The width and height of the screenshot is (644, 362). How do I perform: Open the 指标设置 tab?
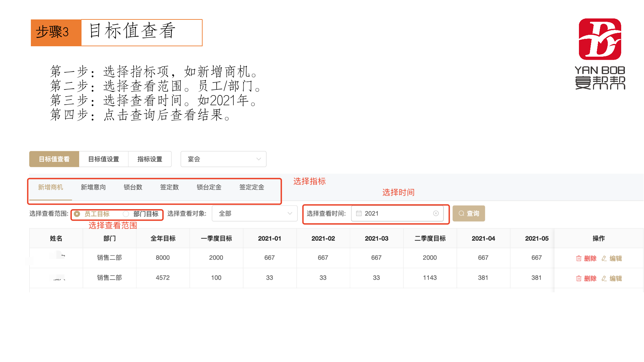click(150, 159)
